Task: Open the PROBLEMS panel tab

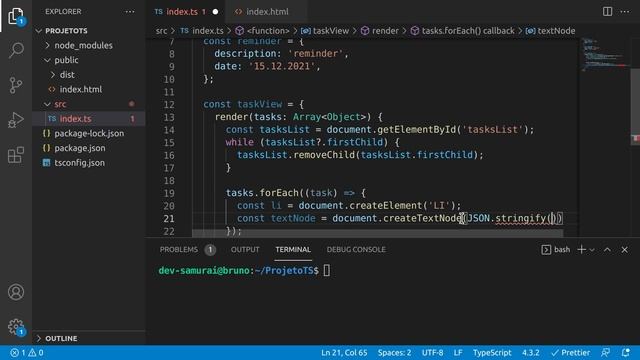Action: pos(179,249)
